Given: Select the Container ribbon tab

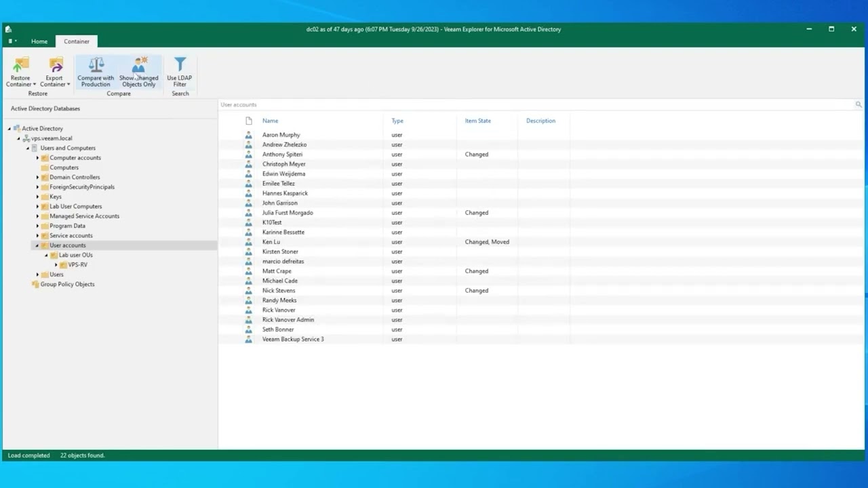Looking at the screenshot, I should (77, 41).
